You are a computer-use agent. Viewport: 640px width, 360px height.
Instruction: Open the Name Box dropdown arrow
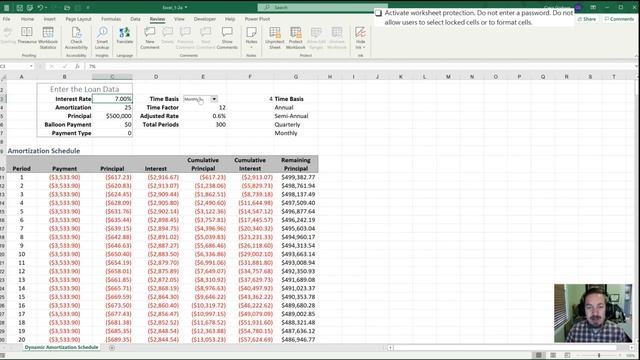(x=31, y=66)
